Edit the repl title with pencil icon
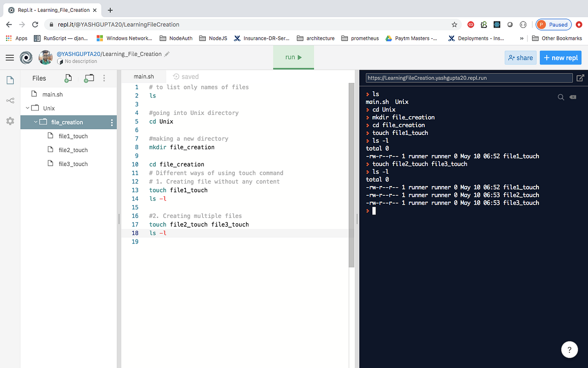 click(x=167, y=54)
